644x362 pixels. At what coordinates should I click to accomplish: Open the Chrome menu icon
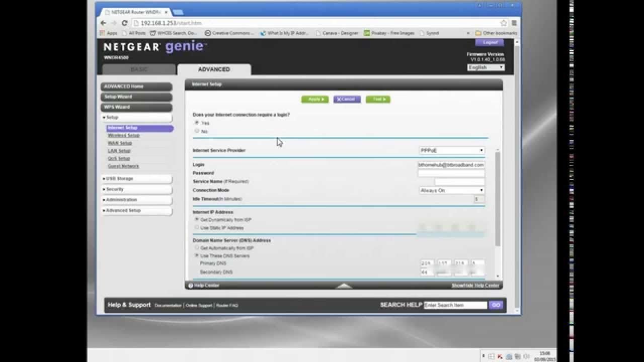[x=514, y=23]
